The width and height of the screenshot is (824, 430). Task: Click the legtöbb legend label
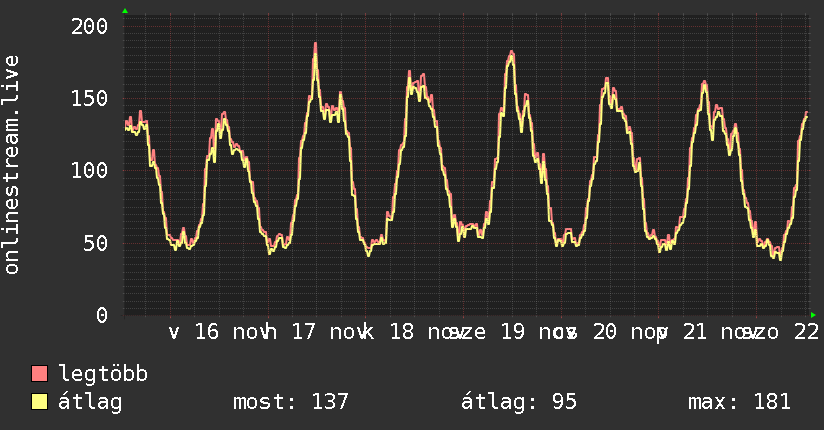tap(103, 374)
